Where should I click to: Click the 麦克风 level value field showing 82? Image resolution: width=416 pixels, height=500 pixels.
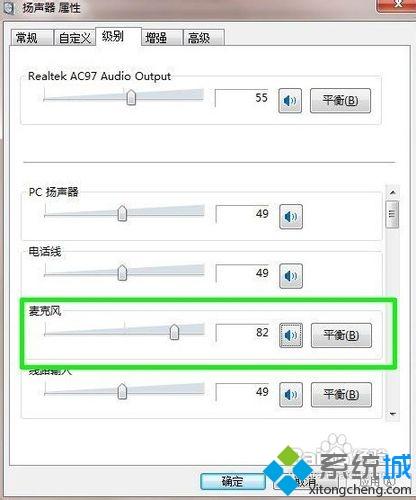coord(243,333)
